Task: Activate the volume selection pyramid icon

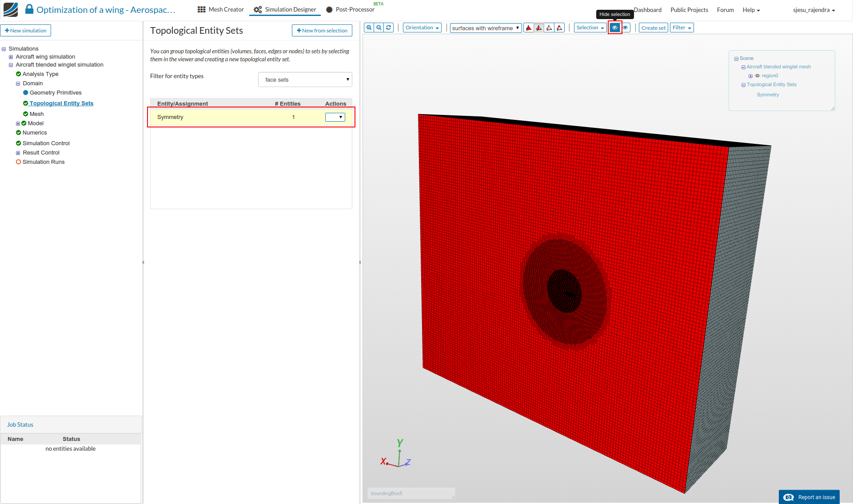Action: tap(529, 28)
